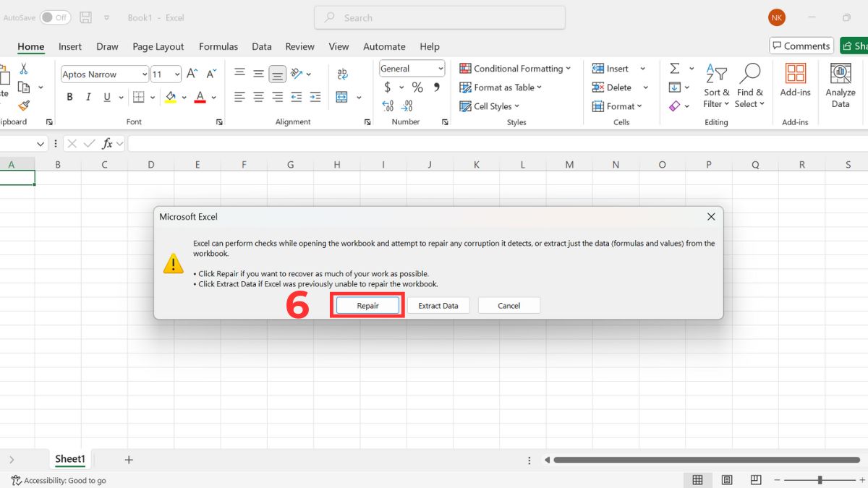Image resolution: width=868 pixels, height=488 pixels.
Task: Toggle Bottom Align button
Action: coord(277,74)
